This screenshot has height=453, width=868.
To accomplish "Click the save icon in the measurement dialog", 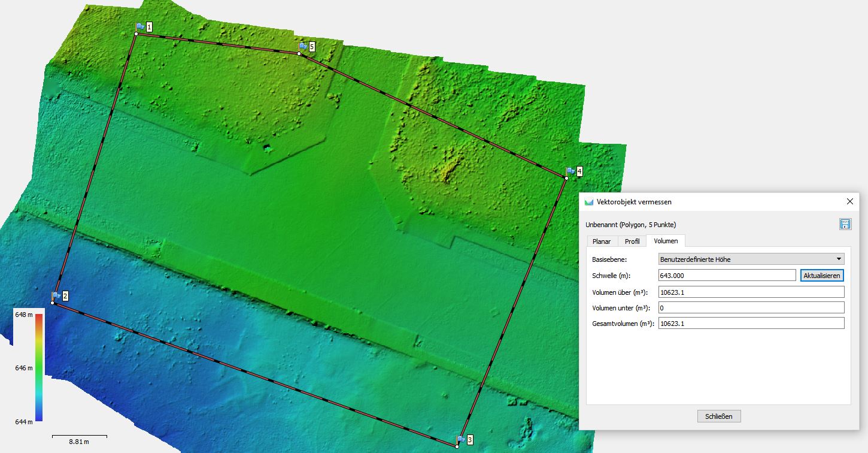I will pyautogui.click(x=845, y=224).
